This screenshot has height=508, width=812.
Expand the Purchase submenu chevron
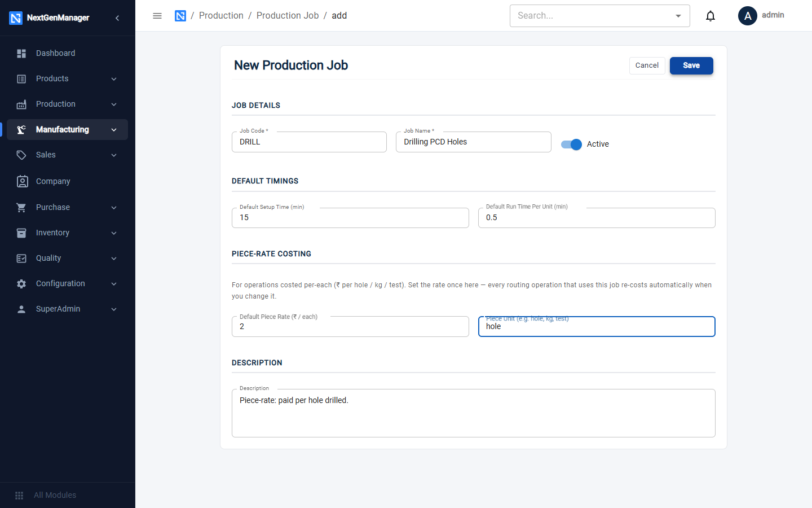click(x=114, y=208)
